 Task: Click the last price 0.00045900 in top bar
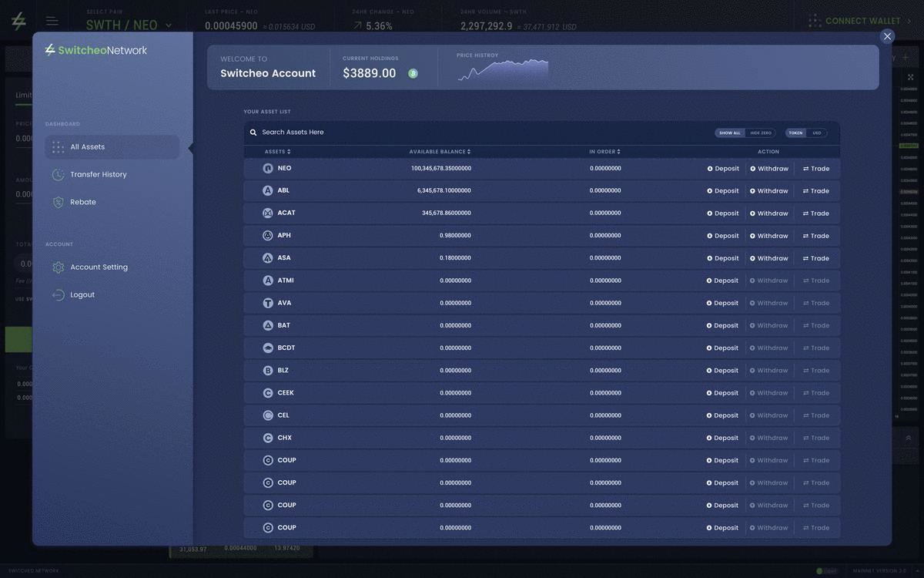[231, 25]
